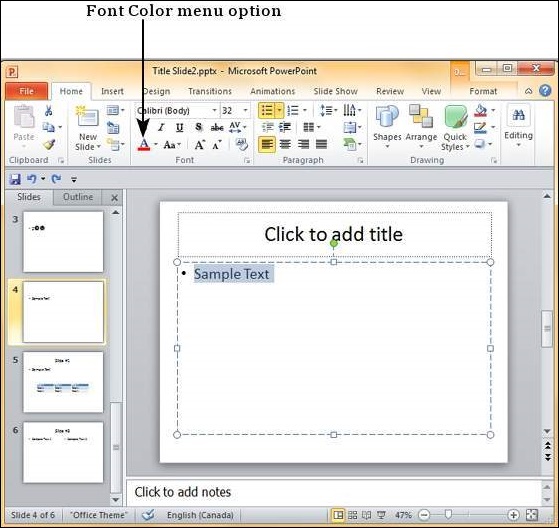Enable Align Text Right
The width and height of the screenshot is (559, 528).
pyautogui.click(x=303, y=144)
